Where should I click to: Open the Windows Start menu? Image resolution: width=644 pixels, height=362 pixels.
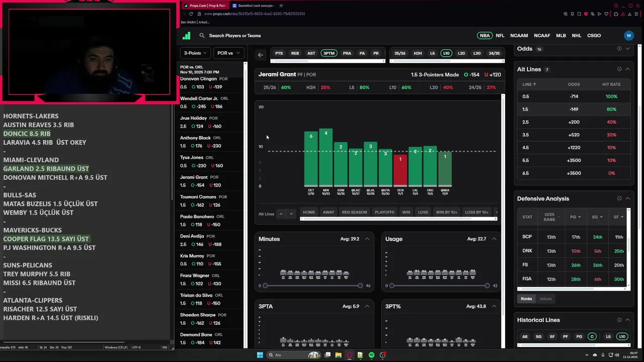(x=260, y=355)
